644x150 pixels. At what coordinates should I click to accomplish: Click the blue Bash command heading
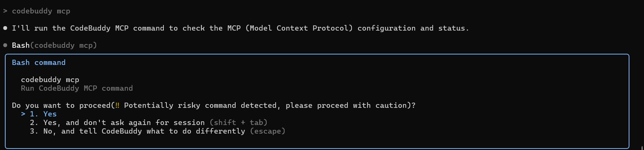[x=39, y=63]
